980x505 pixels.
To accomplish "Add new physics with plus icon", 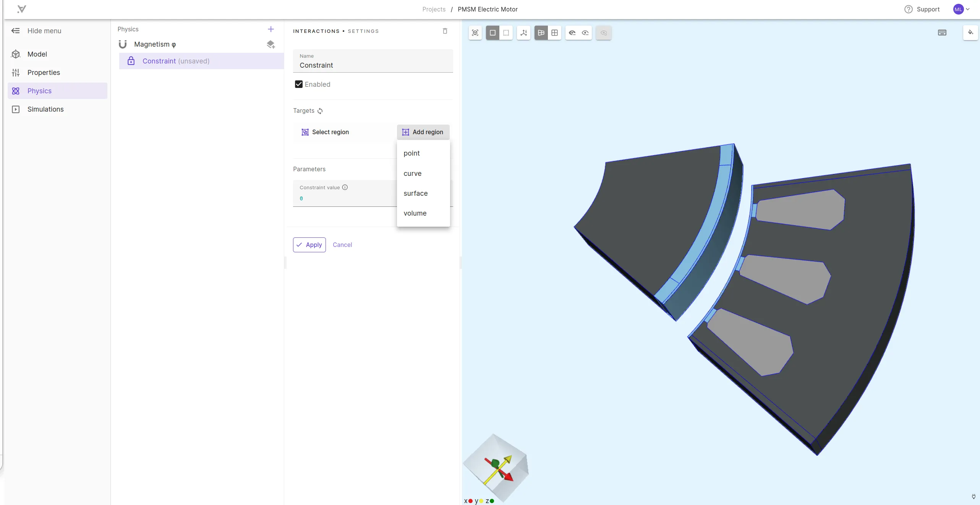I will (271, 29).
